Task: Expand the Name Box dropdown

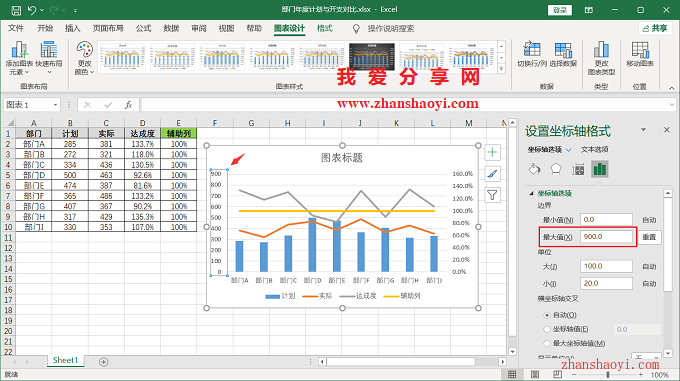Action: (x=56, y=105)
